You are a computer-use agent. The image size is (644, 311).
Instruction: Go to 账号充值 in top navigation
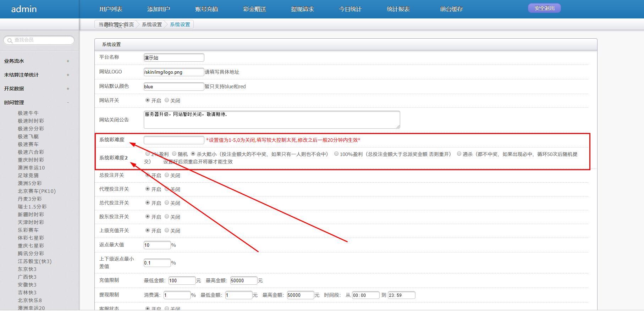pyautogui.click(x=207, y=9)
